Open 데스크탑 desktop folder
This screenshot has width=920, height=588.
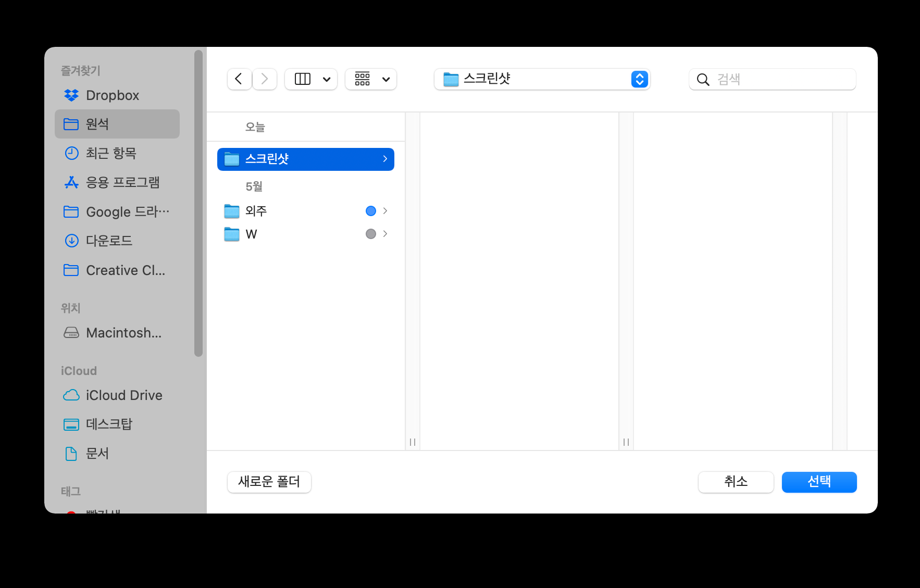(x=117, y=424)
